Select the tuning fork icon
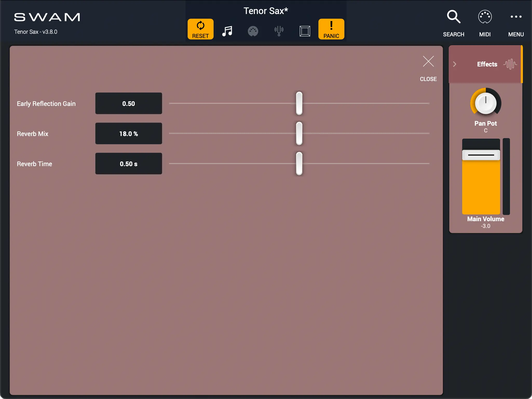Screen dimensions: 532x399 point(279,31)
